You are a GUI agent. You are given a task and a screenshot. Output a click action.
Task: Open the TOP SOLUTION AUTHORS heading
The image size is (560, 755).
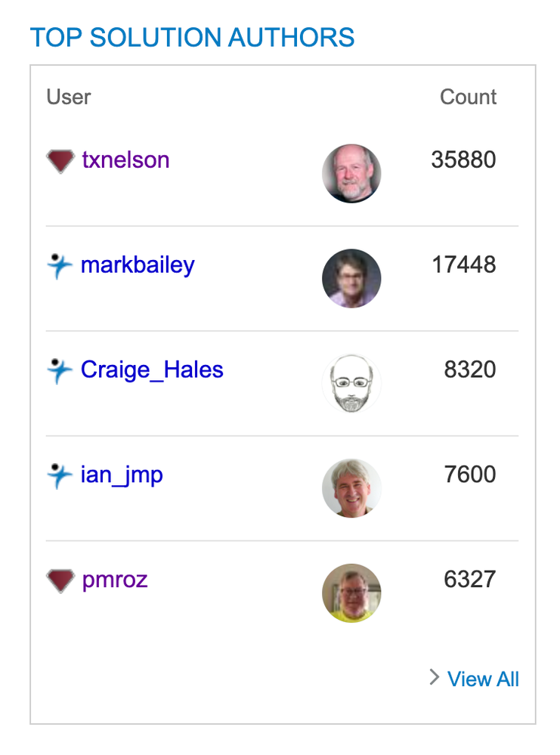tap(192, 37)
